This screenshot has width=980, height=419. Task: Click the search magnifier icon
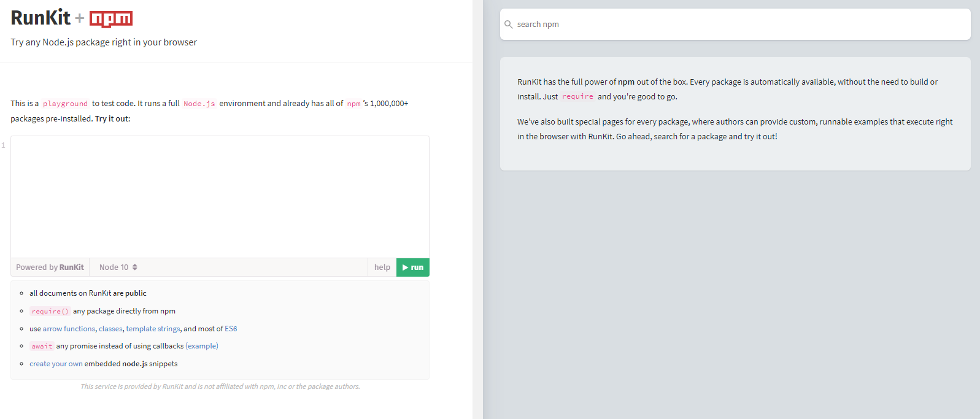tap(508, 25)
